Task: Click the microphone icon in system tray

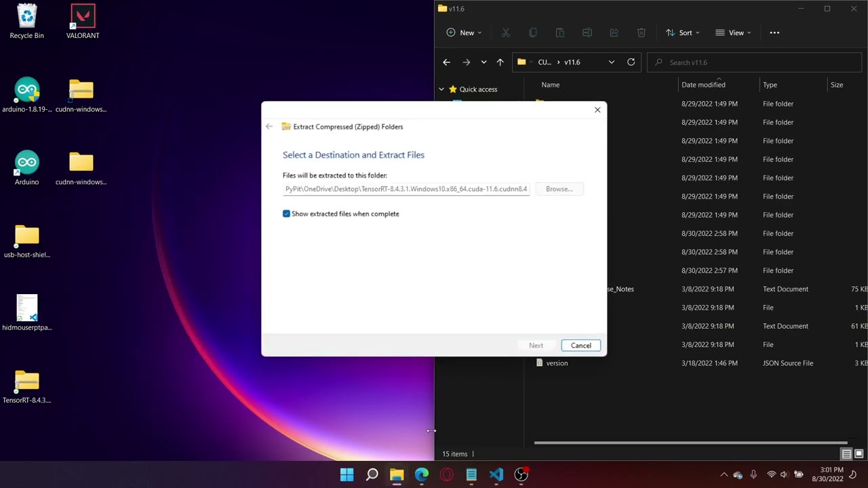Action: point(753,474)
